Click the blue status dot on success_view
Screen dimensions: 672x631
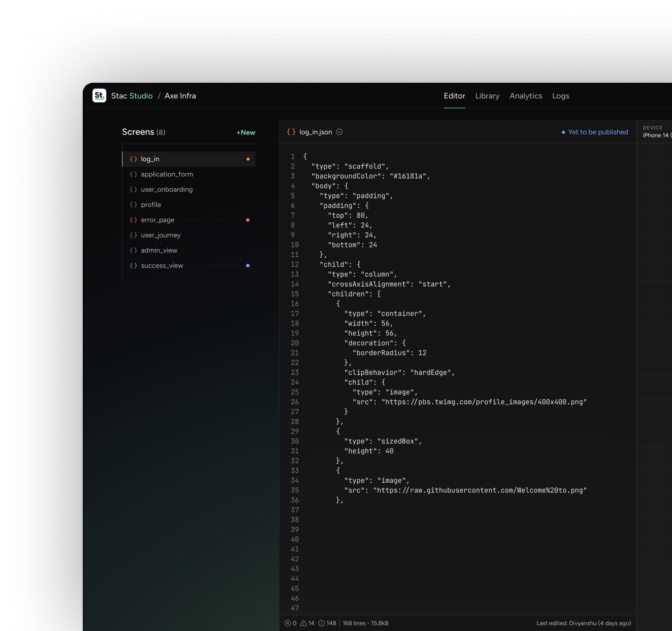tap(248, 266)
